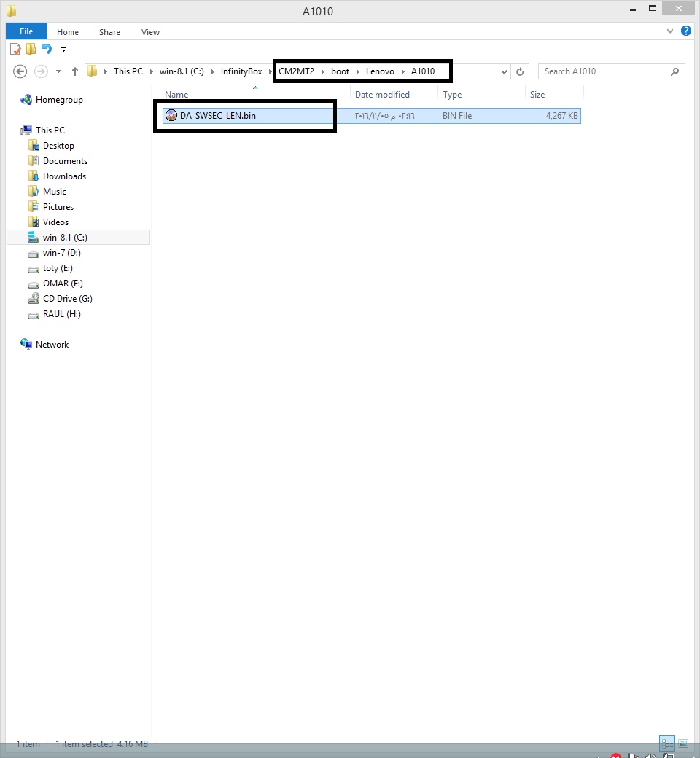Open toty (E:) drive
This screenshot has width=700, height=758.
[x=58, y=267]
